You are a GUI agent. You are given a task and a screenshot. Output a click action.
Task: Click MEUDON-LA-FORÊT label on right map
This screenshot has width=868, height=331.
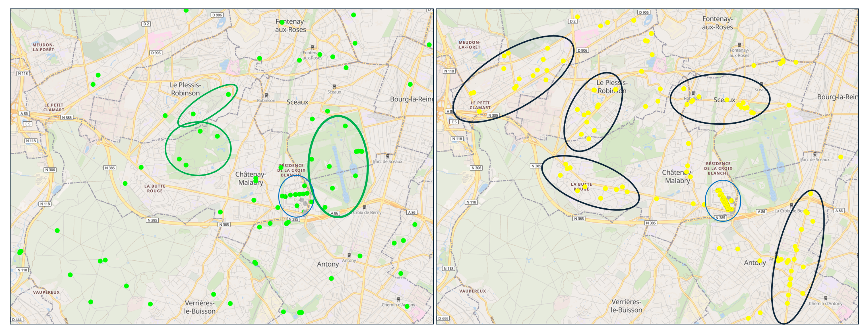tap(469, 45)
